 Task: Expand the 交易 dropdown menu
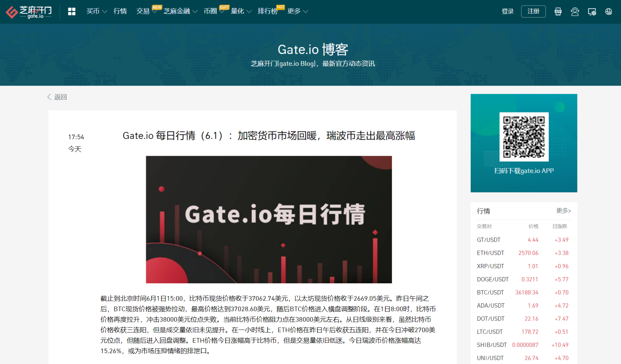[x=146, y=11]
